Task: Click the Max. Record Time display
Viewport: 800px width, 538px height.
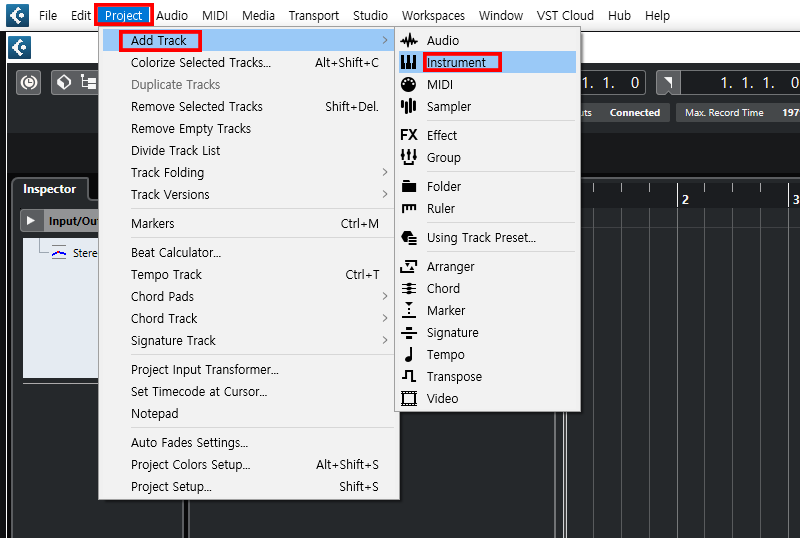Action: [738, 113]
